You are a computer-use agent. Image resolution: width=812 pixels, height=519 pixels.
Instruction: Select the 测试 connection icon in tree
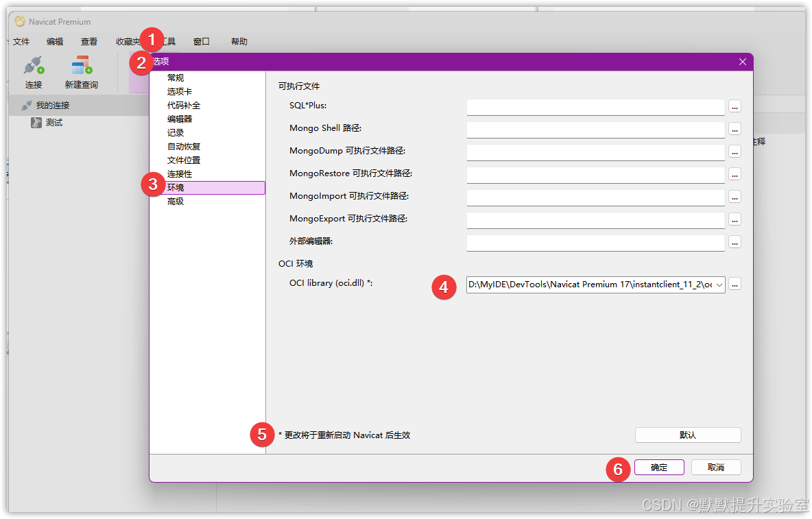[x=36, y=123]
